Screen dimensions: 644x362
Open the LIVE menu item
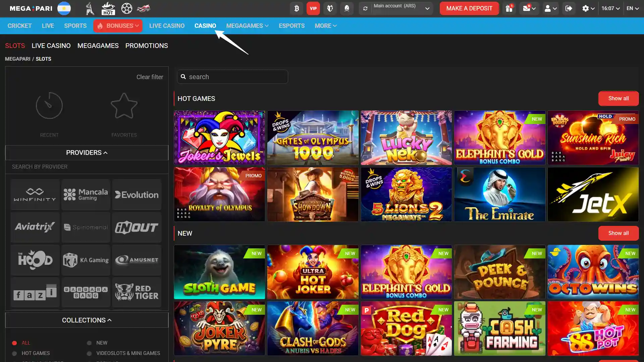tap(48, 26)
